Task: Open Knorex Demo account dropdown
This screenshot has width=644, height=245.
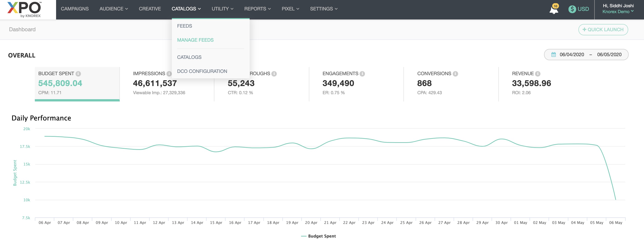Action: pyautogui.click(x=618, y=12)
